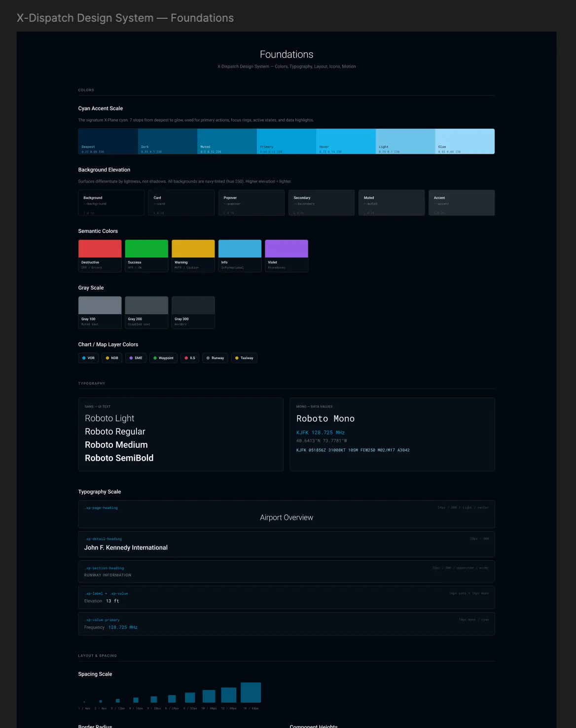This screenshot has height=728, width=576.
Task: Select the Popover elevation card
Action: (252, 202)
